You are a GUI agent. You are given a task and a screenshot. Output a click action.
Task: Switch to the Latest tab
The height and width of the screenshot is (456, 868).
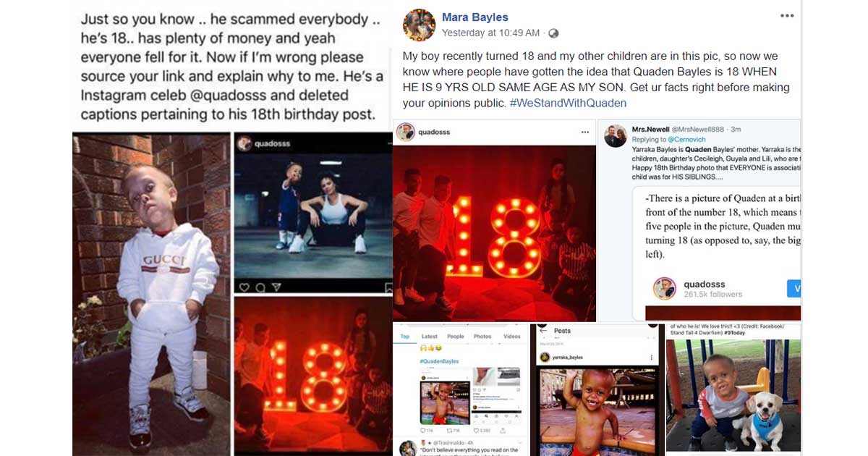click(430, 337)
